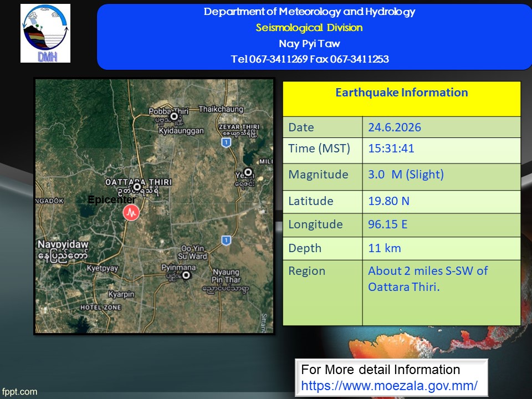Click the 'Epicenter' label on the map
The image size is (532, 399).
[x=111, y=199]
